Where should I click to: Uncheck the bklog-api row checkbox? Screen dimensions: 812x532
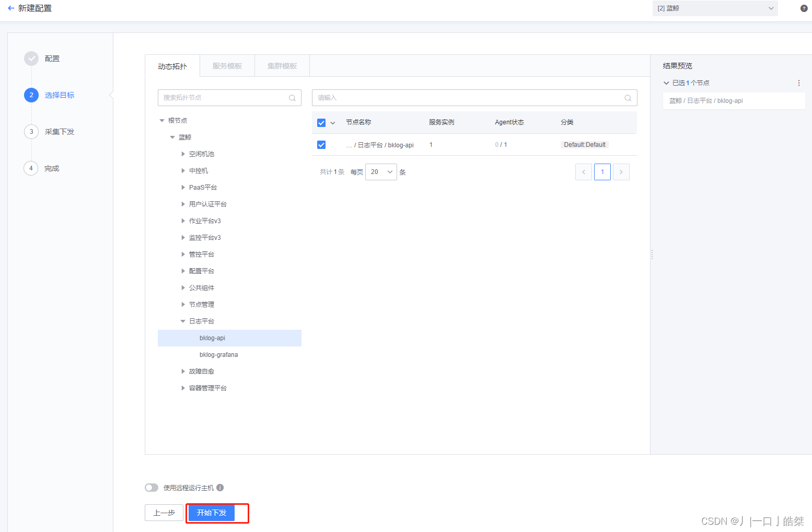tap(321, 145)
